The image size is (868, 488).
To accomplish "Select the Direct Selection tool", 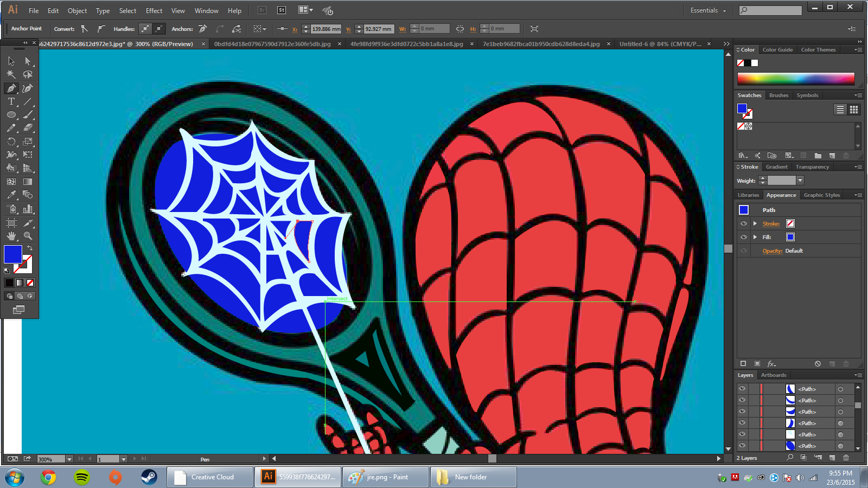I will click(x=28, y=61).
